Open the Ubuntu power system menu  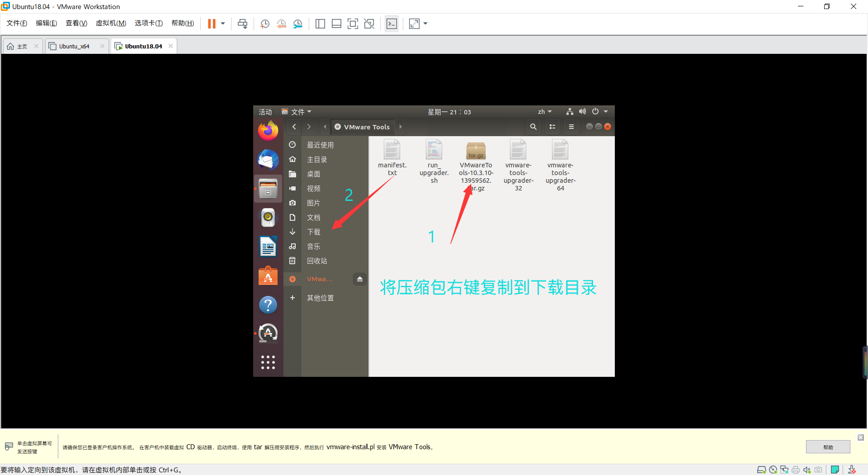pos(600,112)
